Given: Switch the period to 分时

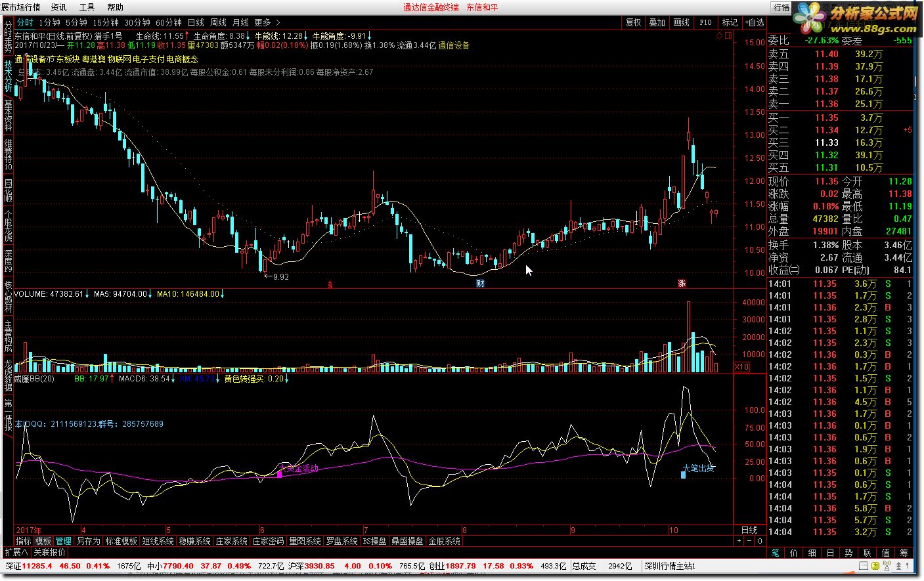Looking at the screenshot, I should [25, 22].
